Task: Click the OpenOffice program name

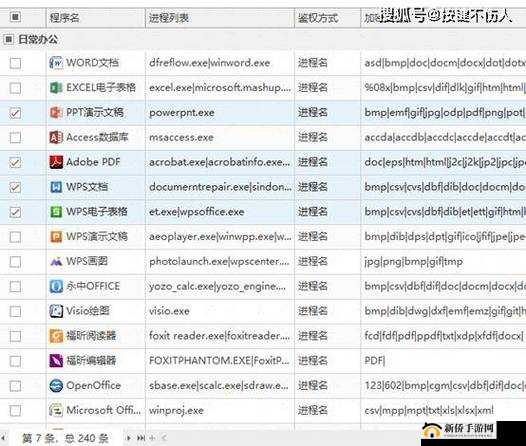Action: (x=94, y=386)
